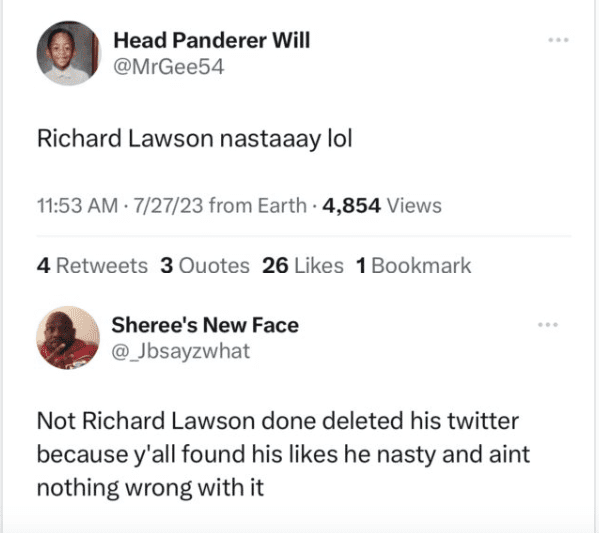Screen dimensions: 599x533
Task: View the 4 Retweets list
Action: click(x=92, y=266)
